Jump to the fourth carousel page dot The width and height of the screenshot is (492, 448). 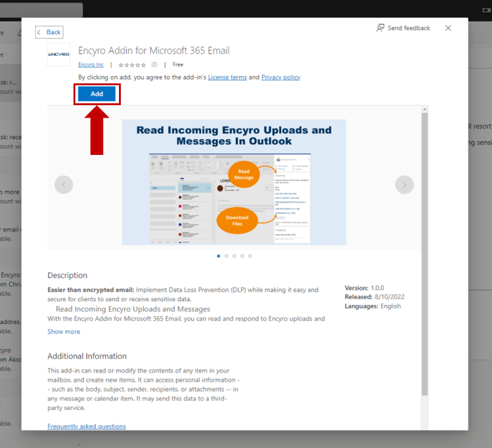(x=242, y=256)
